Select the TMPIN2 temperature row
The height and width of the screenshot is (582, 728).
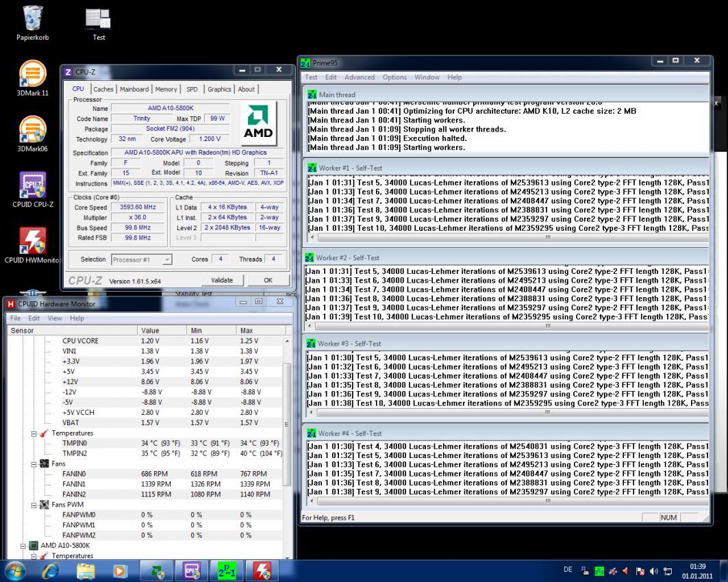(x=145, y=453)
